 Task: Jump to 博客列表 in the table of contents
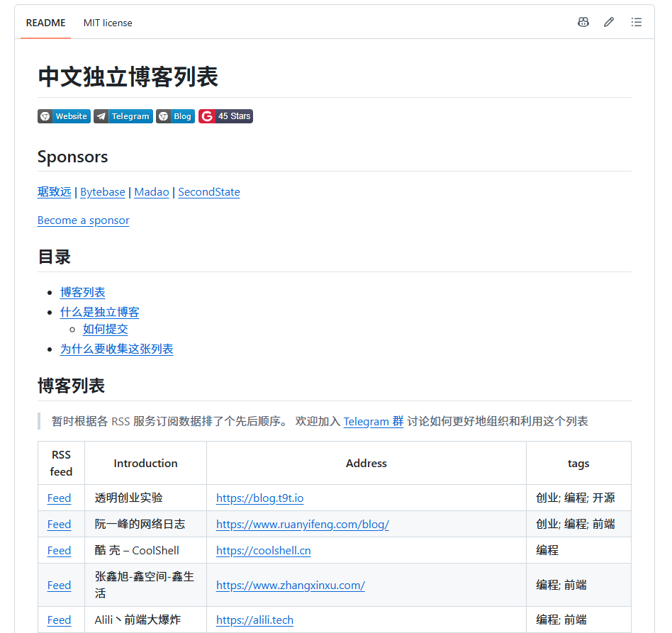[x=83, y=292]
